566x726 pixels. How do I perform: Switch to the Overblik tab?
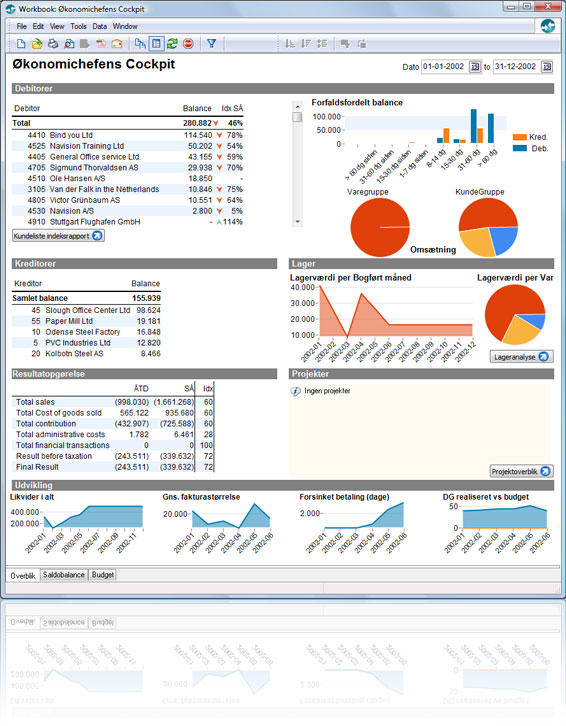[23, 576]
